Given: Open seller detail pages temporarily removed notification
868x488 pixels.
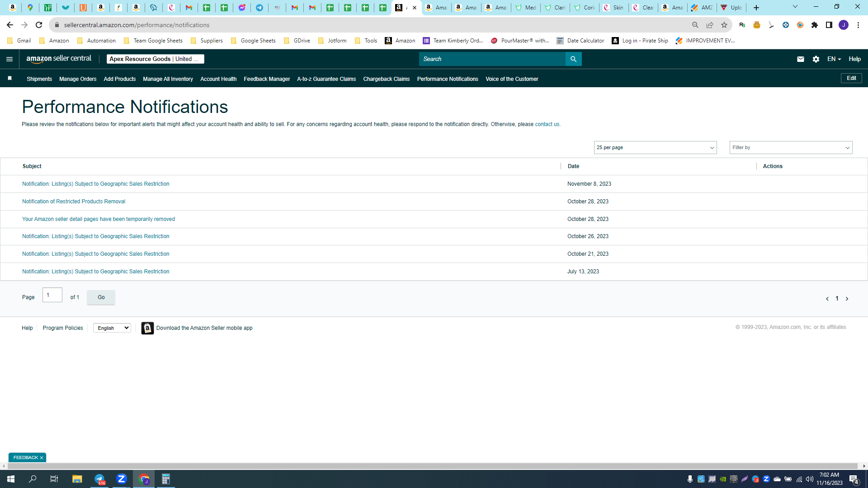Looking at the screenshot, I should (x=99, y=219).
